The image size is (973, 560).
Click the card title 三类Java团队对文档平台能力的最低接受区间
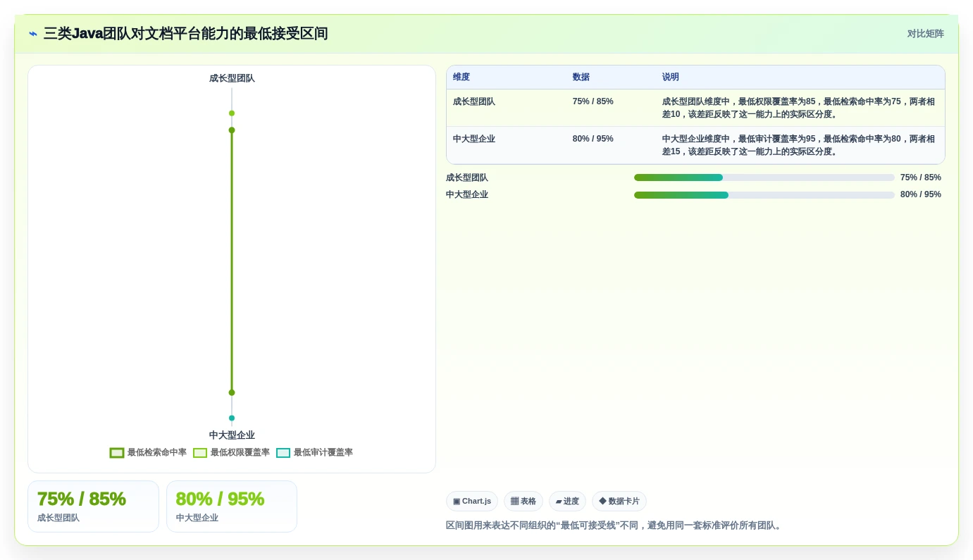[186, 34]
